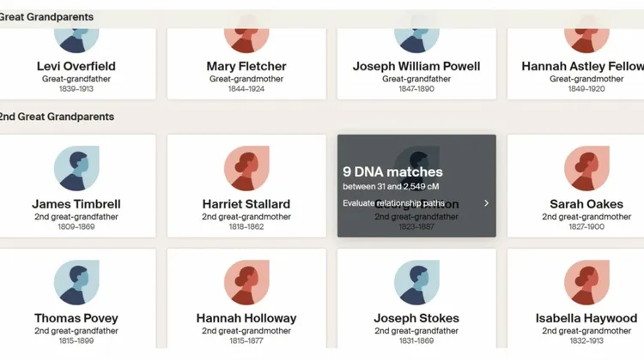Click the Joseph Stokes name text
The height and width of the screenshot is (361, 644).
[416, 318]
